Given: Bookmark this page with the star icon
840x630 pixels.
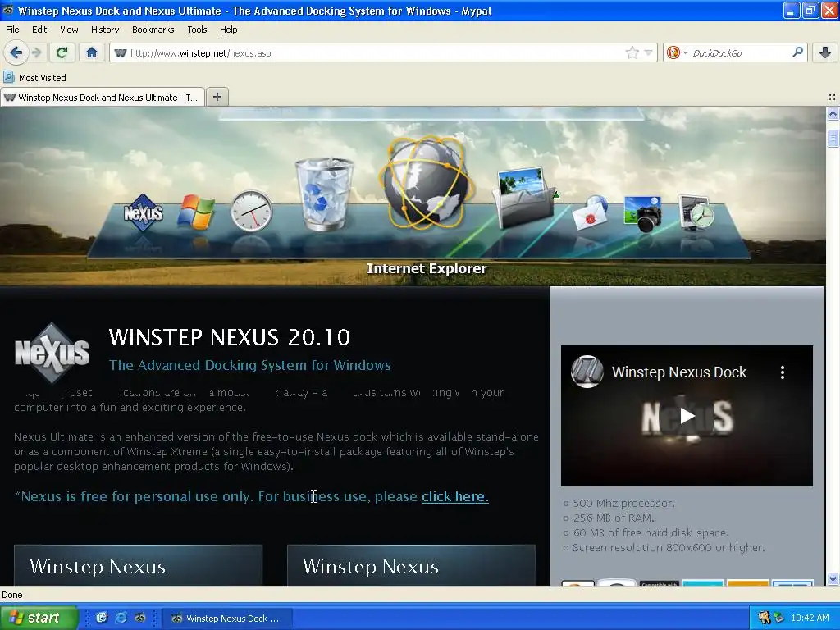Looking at the screenshot, I should [632, 52].
